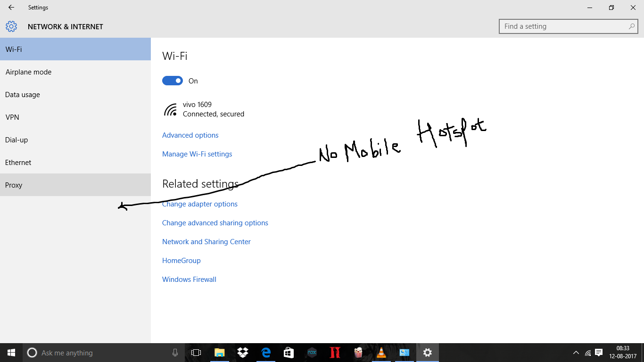Go to the Proxy settings page
The height and width of the screenshot is (362, 644).
click(x=14, y=185)
